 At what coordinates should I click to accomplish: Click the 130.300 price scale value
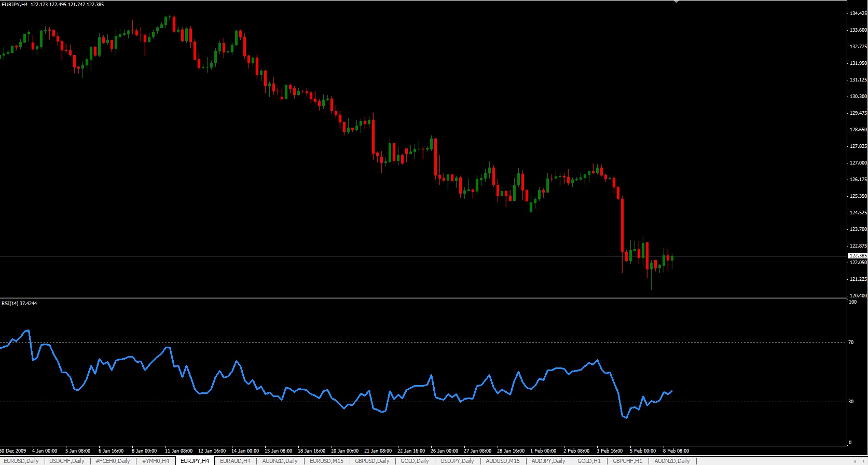click(858, 97)
